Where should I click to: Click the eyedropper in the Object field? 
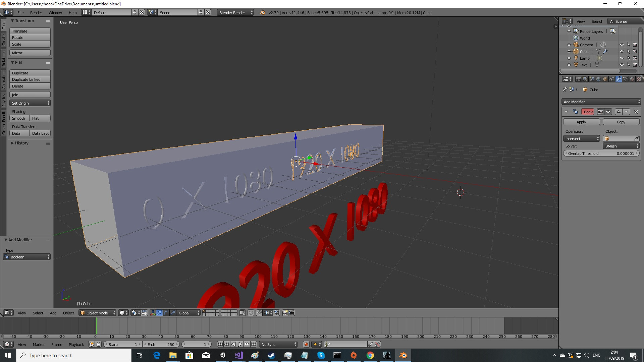coord(636,138)
